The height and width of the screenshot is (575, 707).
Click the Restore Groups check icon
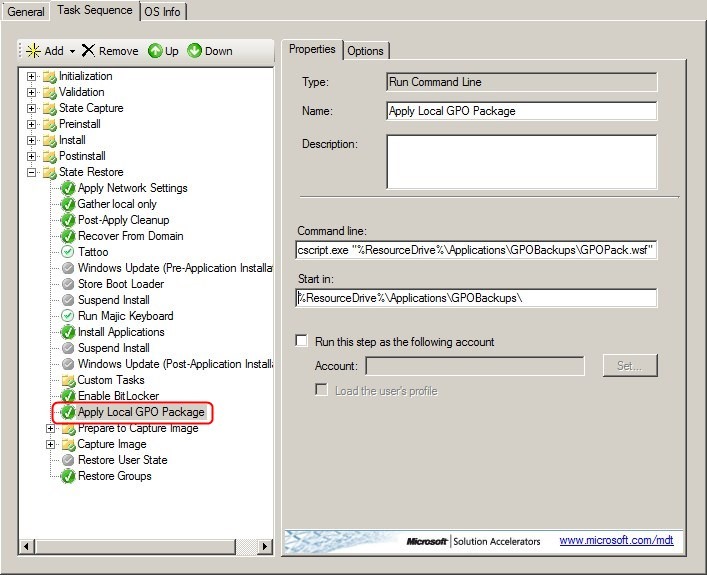[x=68, y=476]
